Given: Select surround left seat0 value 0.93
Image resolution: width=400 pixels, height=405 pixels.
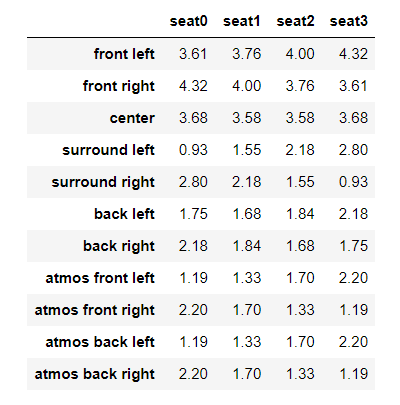Looking at the screenshot, I should 193,150.
